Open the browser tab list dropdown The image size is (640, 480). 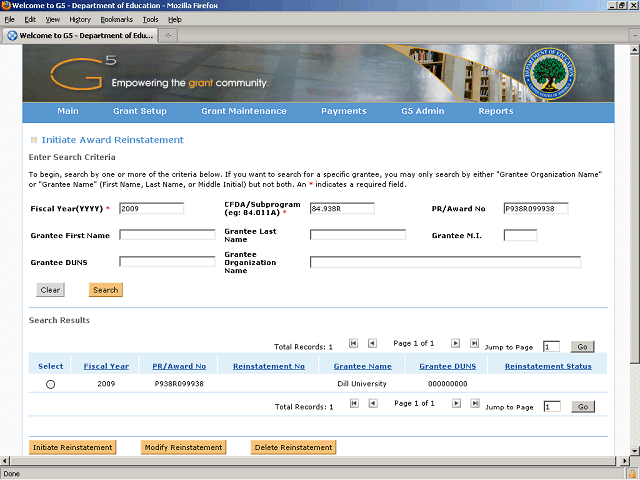(x=635, y=36)
